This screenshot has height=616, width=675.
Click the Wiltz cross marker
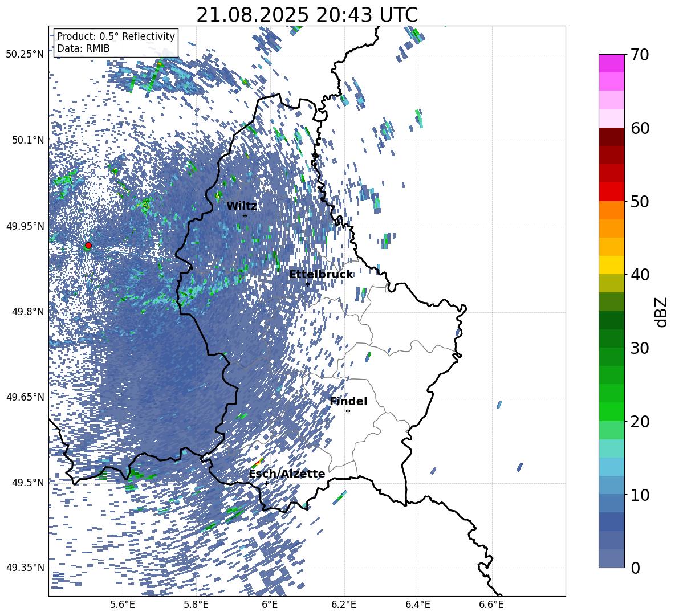click(245, 215)
